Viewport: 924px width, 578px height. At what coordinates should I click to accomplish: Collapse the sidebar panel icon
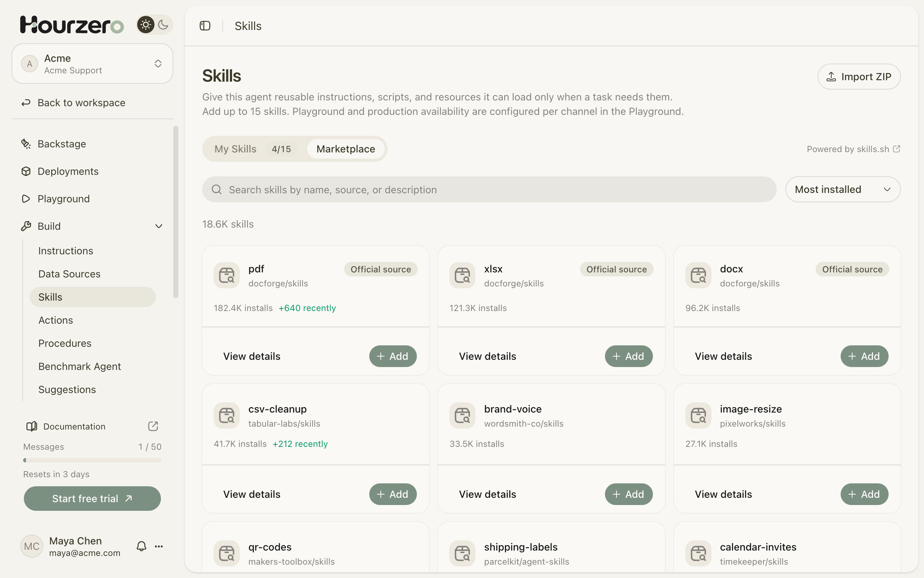pyautogui.click(x=205, y=26)
